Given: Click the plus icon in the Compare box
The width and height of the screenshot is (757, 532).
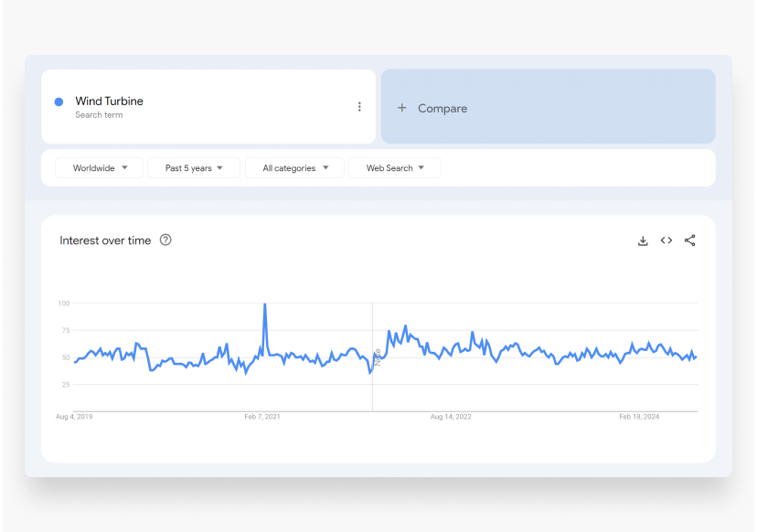Looking at the screenshot, I should coord(401,108).
